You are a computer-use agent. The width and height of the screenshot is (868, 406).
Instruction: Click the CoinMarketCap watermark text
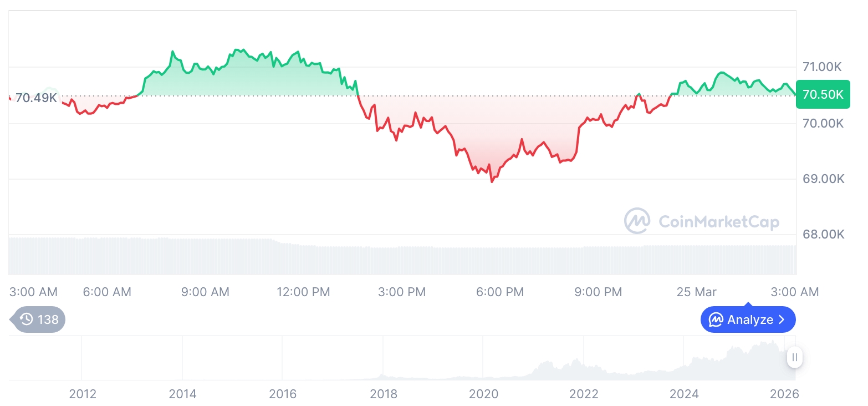(x=718, y=222)
